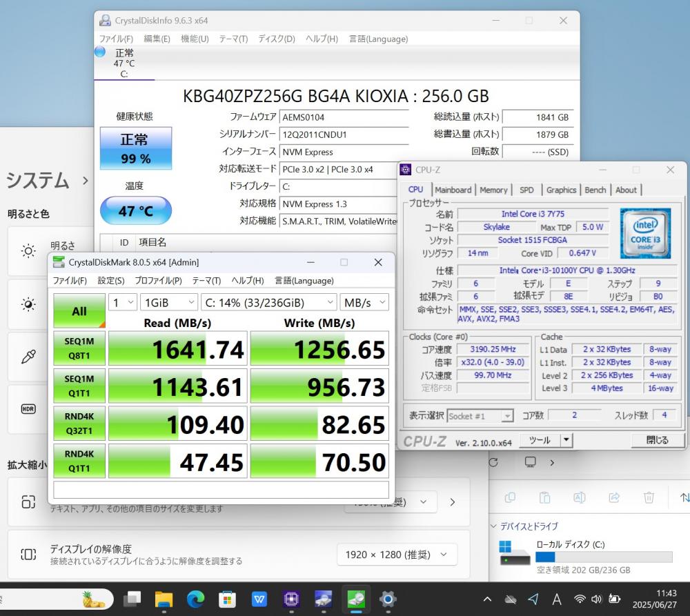690x616 pixels.
Task: Open CrystalDiskInfo's 機能(U) menu
Action: [x=195, y=39]
